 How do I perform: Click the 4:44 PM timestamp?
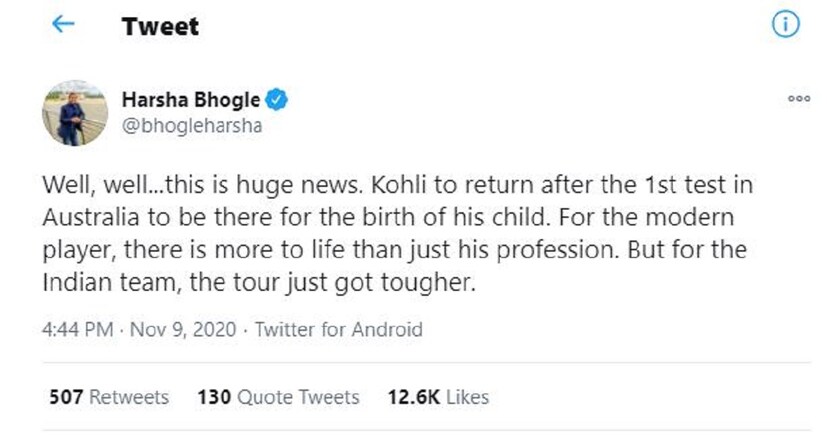coord(76,330)
